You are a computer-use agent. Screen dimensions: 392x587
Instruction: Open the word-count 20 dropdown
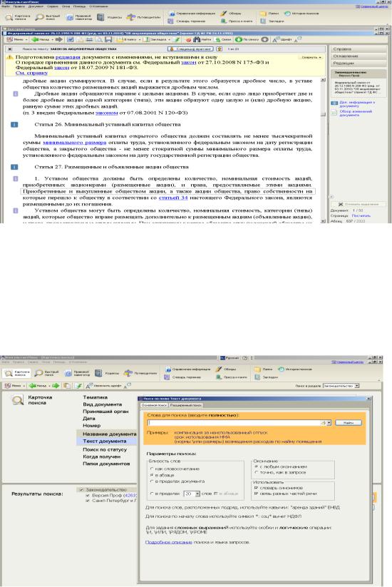point(197,494)
